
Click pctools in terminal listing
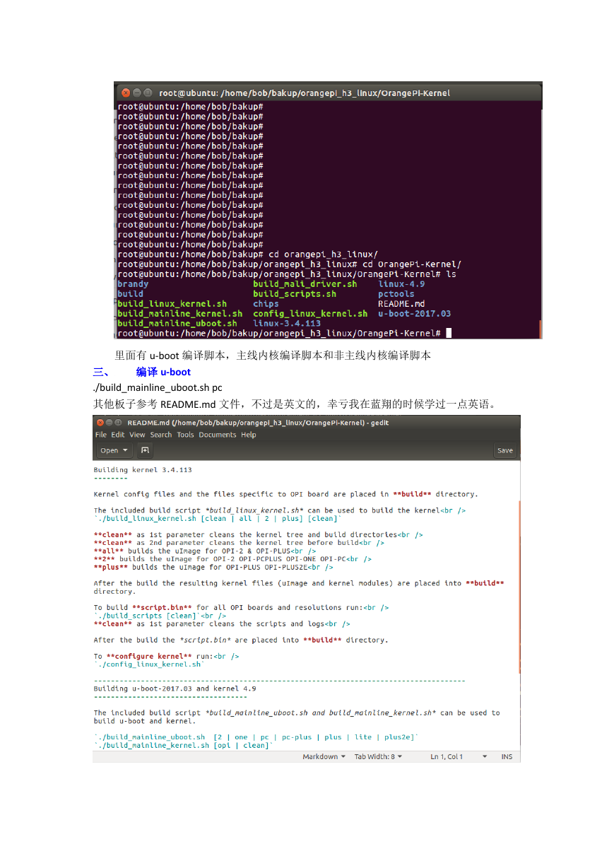(x=396, y=294)
